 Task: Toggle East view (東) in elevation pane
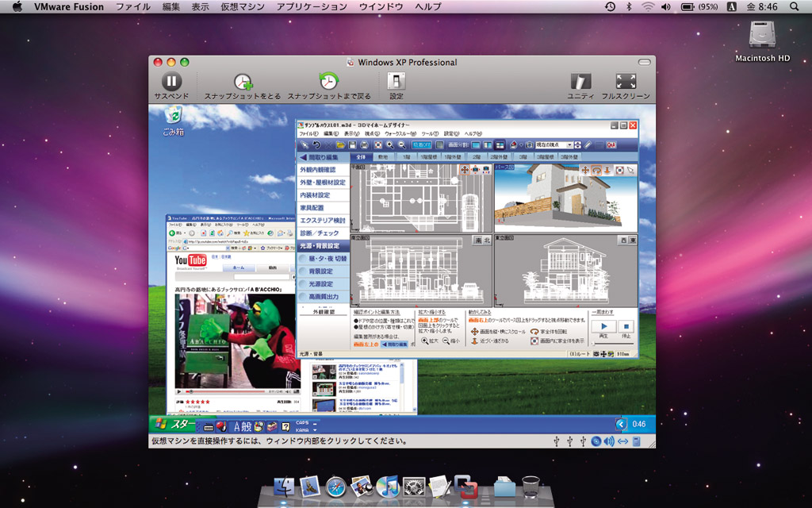coord(632,240)
